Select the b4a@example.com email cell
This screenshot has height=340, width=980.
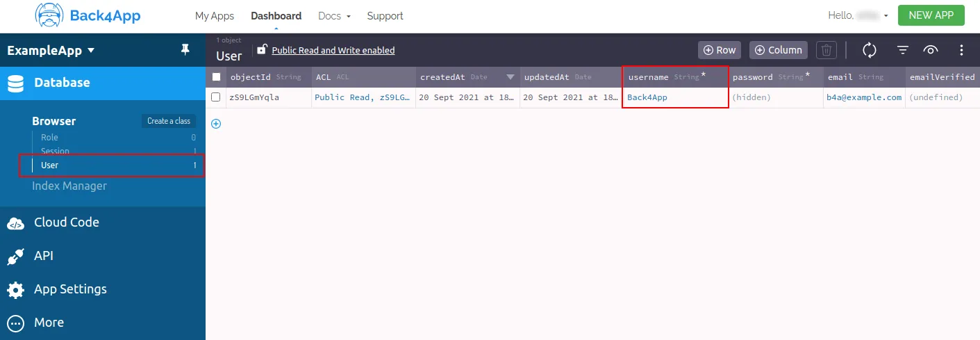(865, 97)
